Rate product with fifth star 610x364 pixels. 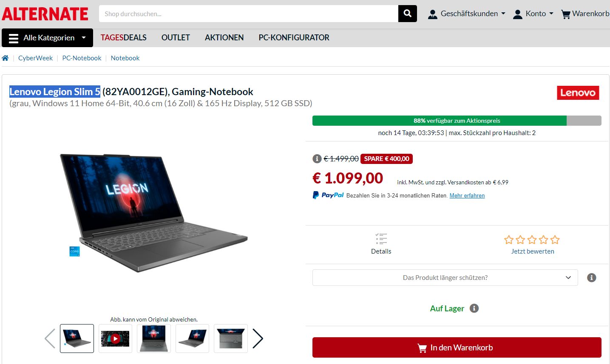point(555,240)
